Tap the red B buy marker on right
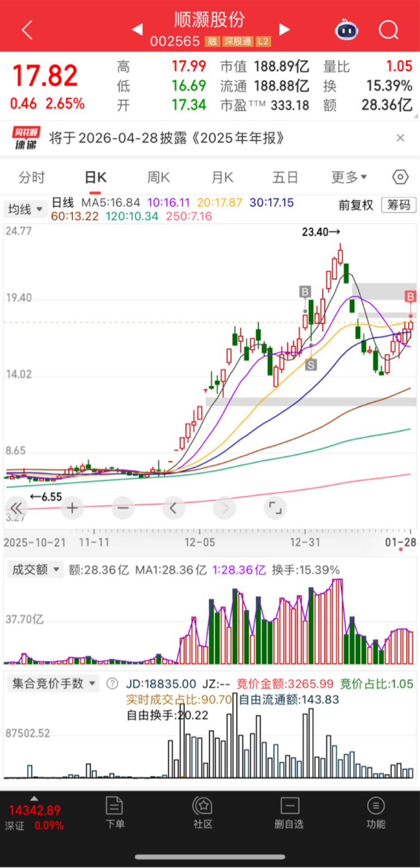420x868 pixels. point(411,296)
